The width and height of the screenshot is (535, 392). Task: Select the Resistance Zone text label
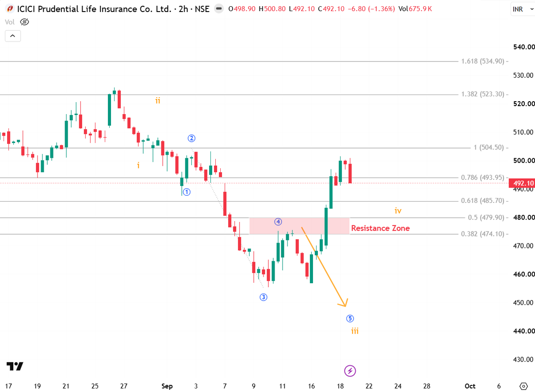point(380,228)
